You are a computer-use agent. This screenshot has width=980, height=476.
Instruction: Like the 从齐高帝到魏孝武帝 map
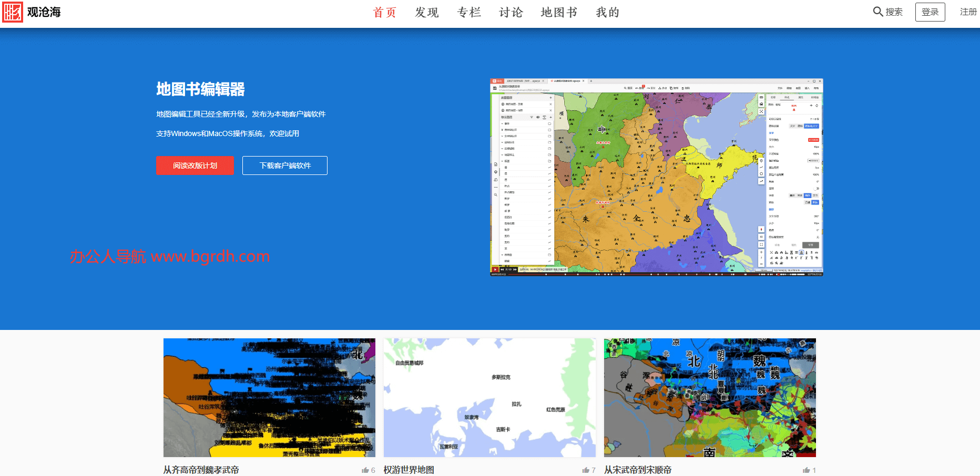[365, 470]
